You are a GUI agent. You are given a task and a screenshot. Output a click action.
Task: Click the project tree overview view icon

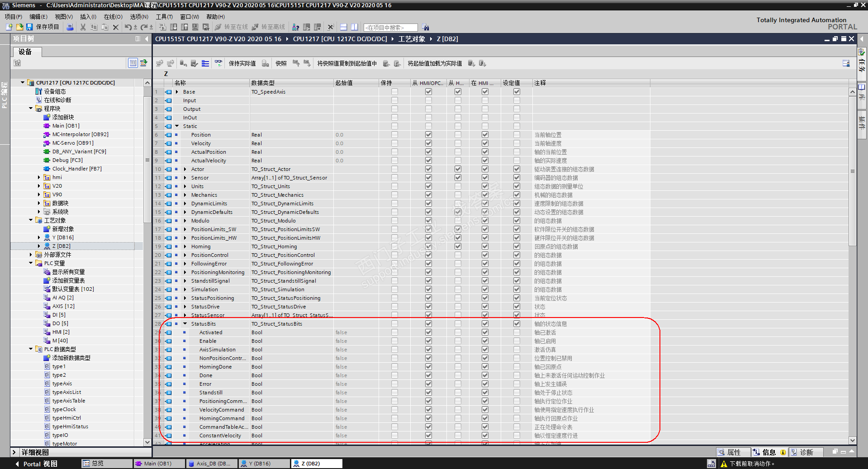[133, 63]
